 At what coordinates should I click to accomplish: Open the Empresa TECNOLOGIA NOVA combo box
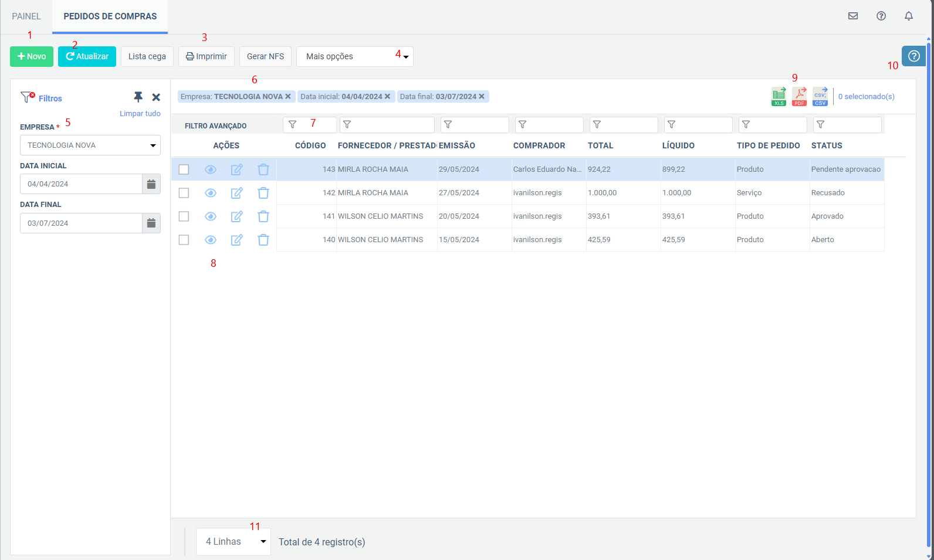[x=90, y=145]
